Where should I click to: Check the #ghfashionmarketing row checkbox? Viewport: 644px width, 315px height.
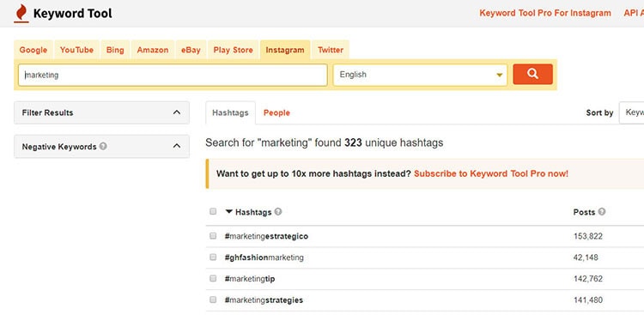(213, 257)
